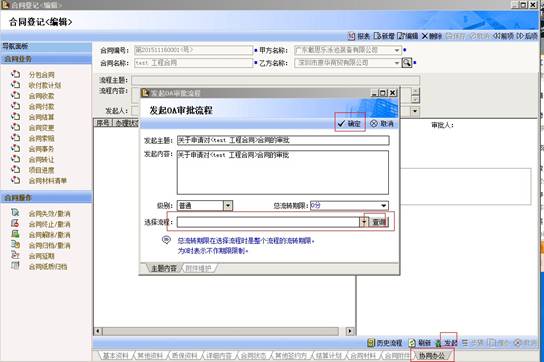Collapse the 合同业务 section header
544x362 pixels.
pos(46,59)
